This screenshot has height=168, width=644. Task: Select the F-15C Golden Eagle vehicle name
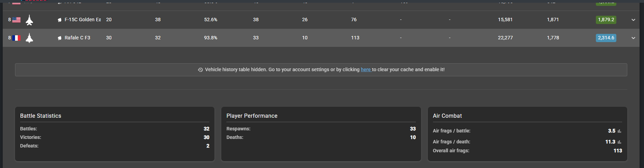(83, 20)
